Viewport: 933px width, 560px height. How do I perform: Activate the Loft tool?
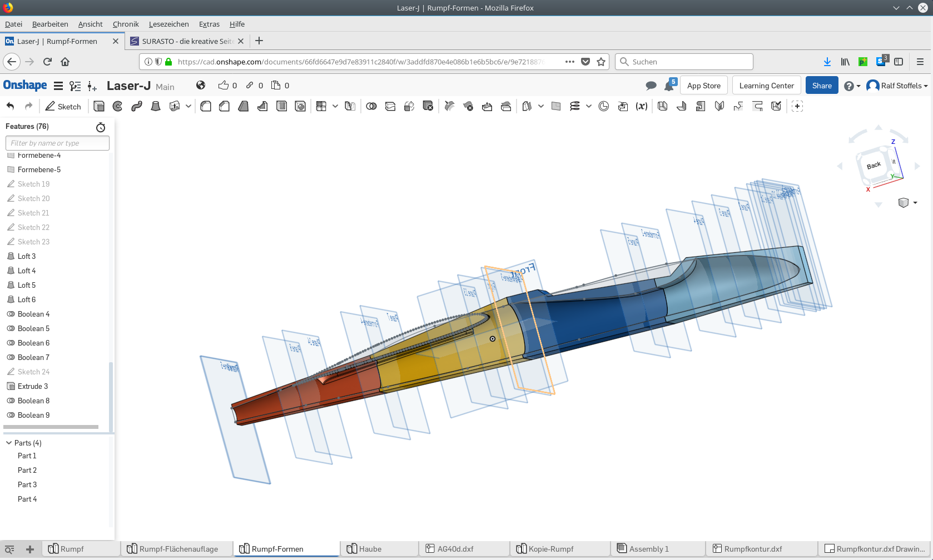(156, 106)
